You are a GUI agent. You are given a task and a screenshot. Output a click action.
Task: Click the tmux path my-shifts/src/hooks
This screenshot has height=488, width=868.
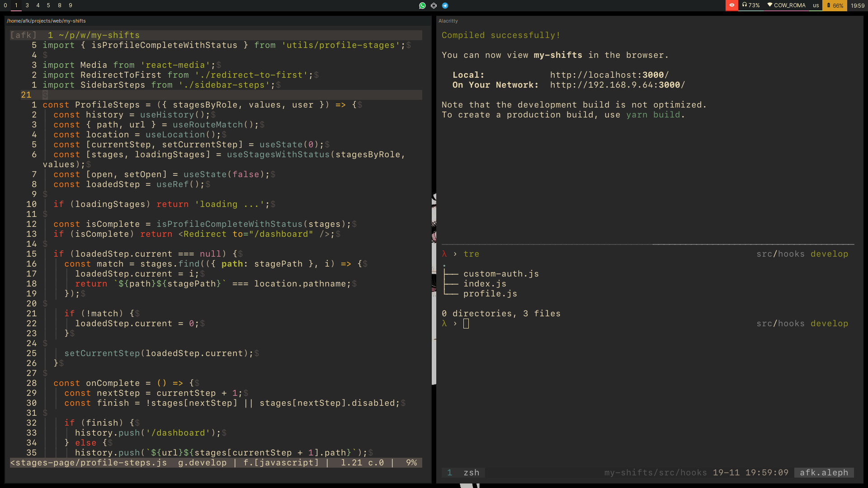pyautogui.click(x=656, y=473)
